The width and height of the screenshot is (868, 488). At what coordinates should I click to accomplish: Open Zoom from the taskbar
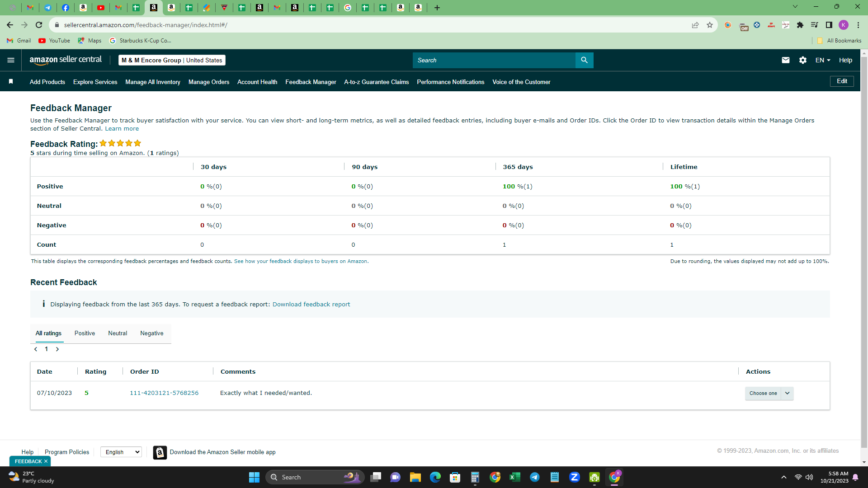click(575, 477)
